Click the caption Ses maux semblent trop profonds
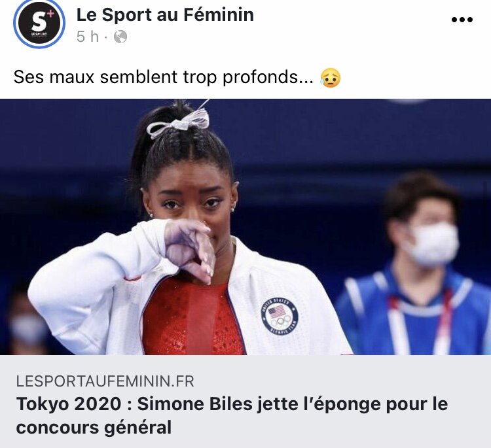 [163, 77]
